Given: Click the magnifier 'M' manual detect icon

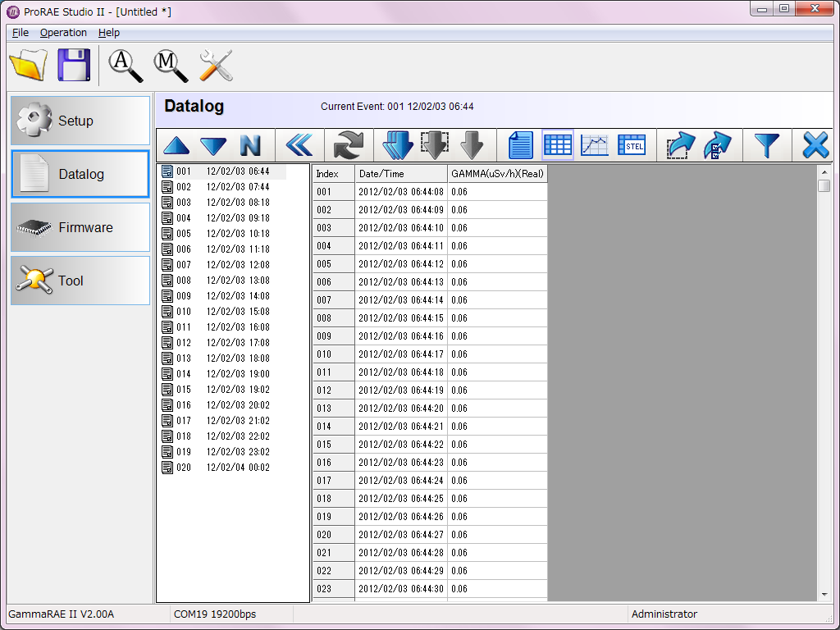Looking at the screenshot, I should click(171, 66).
